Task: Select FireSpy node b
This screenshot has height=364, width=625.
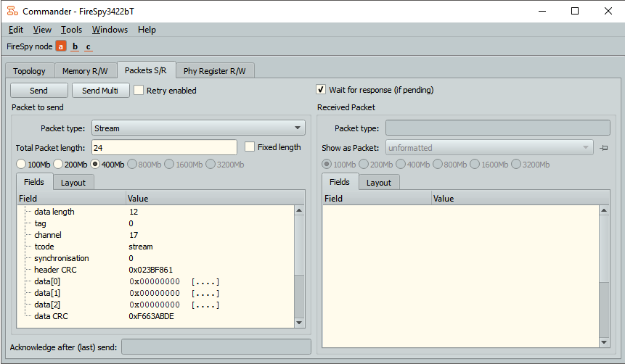Action: tap(75, 46)
